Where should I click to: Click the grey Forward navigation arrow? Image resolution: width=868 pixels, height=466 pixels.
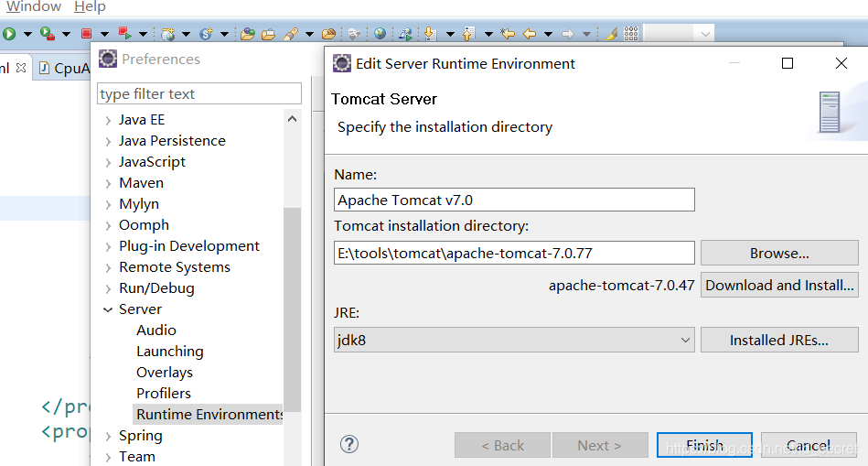pos(568,35)
